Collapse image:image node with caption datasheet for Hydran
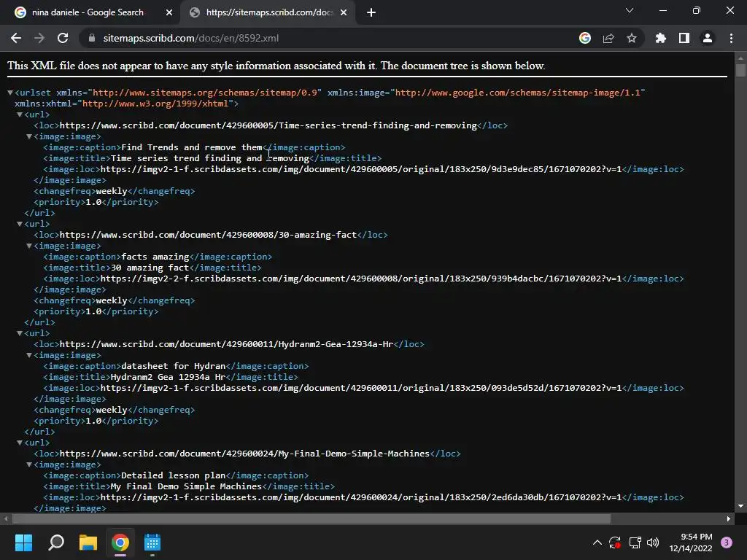Screen dimensions: 747x560 coord(29,355)
